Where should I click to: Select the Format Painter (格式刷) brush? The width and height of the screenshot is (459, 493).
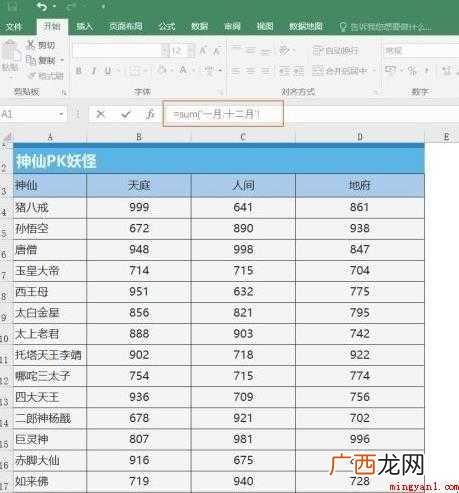(32, 76)
